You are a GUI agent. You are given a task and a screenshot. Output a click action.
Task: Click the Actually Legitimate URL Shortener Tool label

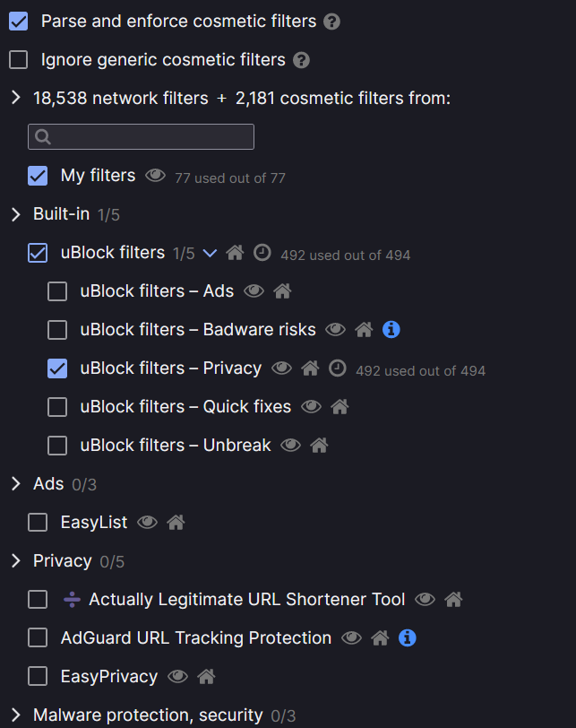[x=246, y=600]
